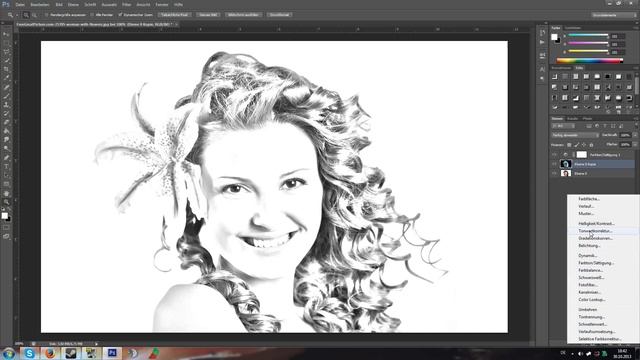
Task: Select the Move tool in the toolbox
Action: tap(7, 34)
